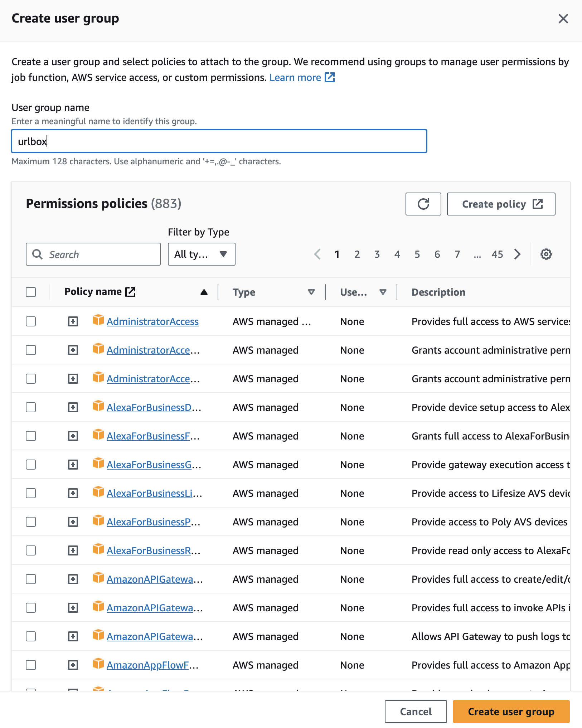The image size is (582, 728).
Task: Click the Create user group button
Action: [511, 712]
